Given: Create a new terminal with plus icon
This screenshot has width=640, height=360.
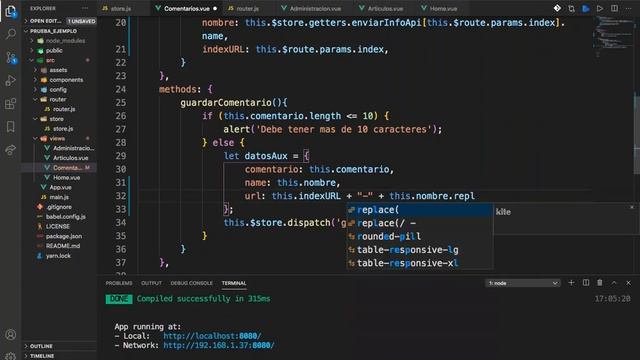Looking at the screenshot, I should 571,282.
